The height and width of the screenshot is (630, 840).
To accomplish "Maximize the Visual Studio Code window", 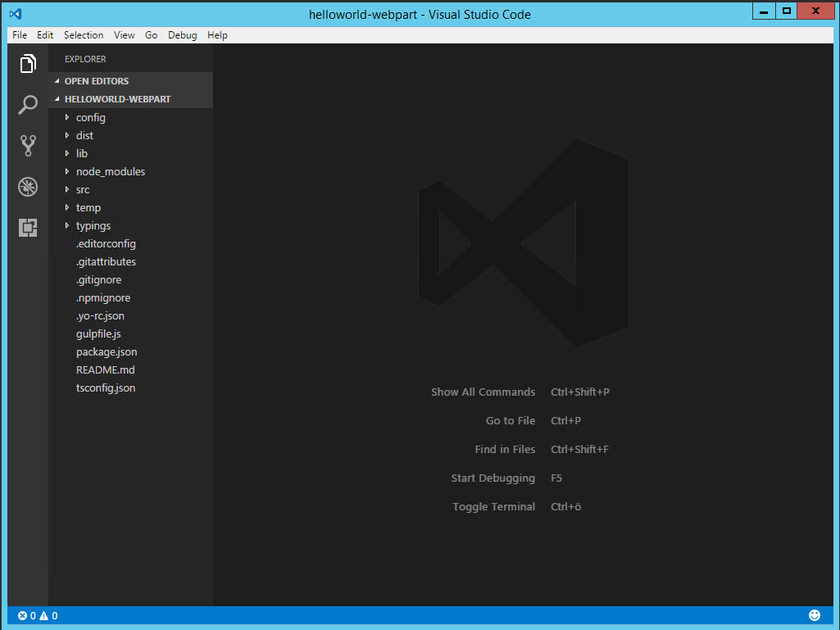I will [x=787, y=11].
